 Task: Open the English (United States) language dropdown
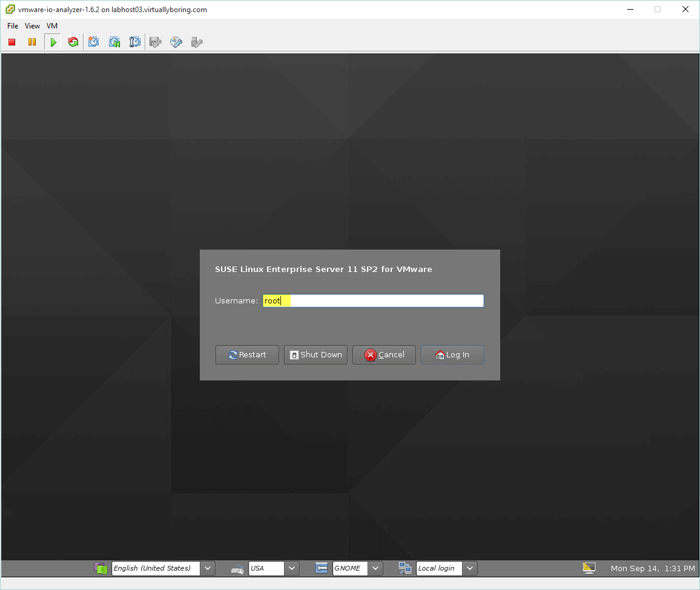click(x=156, y=568)
